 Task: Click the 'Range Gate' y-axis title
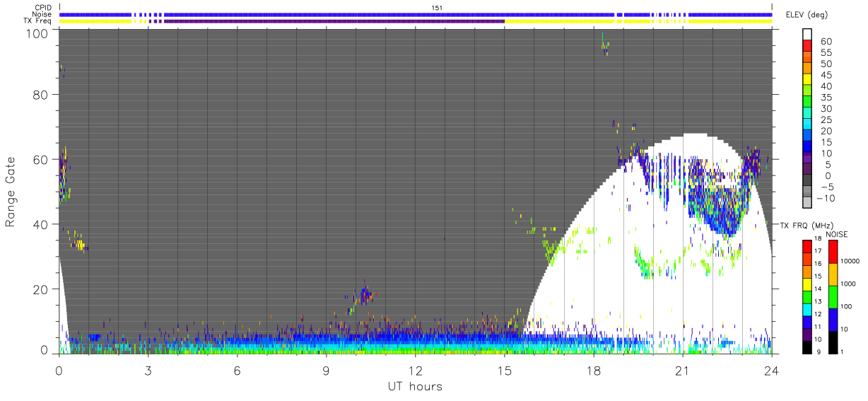11,192
